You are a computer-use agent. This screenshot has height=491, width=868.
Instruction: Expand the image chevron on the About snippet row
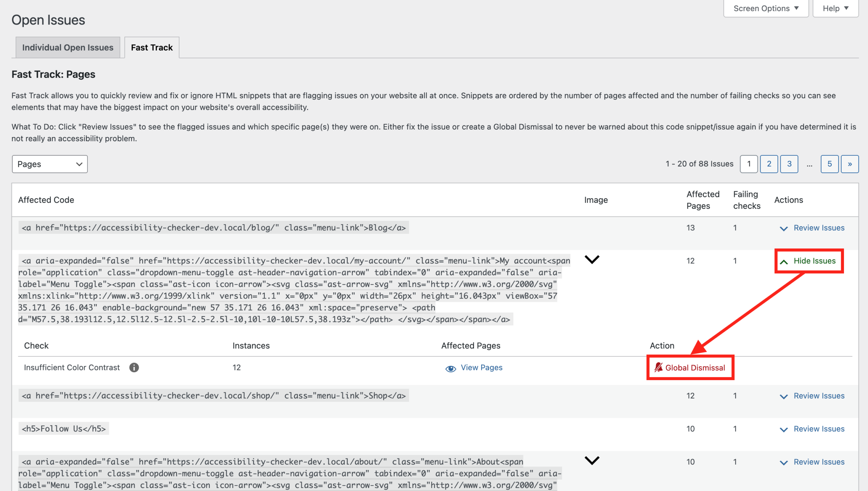592,460
